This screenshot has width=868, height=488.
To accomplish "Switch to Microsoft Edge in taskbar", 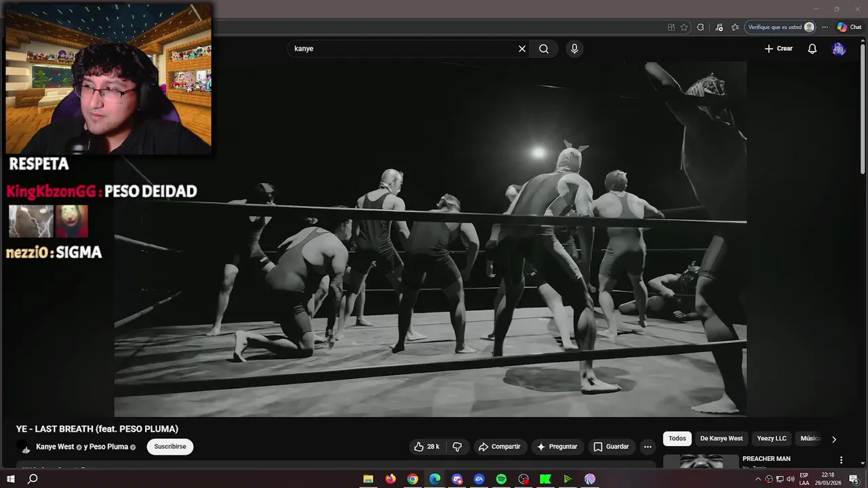I will pos(435,479).
